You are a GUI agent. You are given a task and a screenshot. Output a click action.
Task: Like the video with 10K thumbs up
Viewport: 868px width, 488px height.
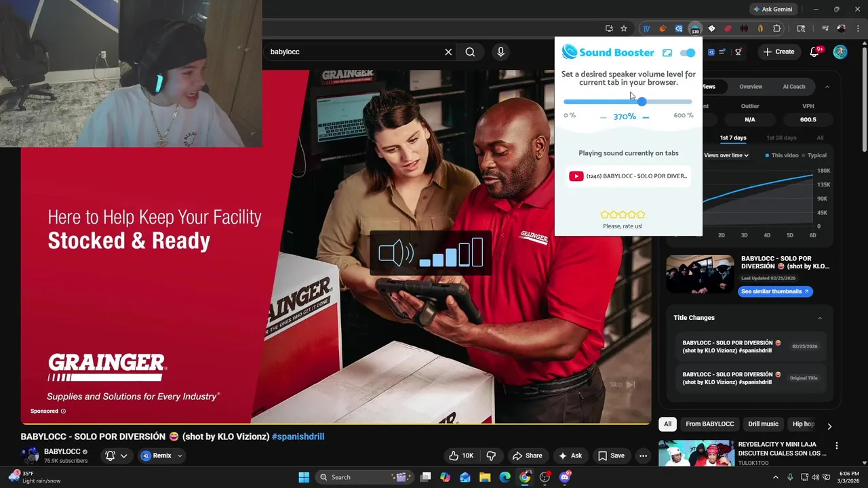pyautogui.click(x=461, y=455)
